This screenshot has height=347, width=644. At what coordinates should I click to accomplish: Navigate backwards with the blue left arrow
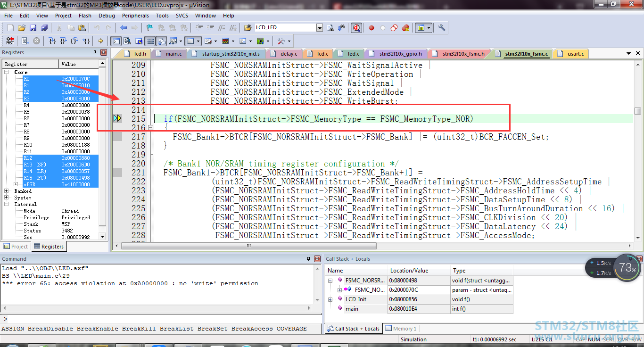coord(124,28)
